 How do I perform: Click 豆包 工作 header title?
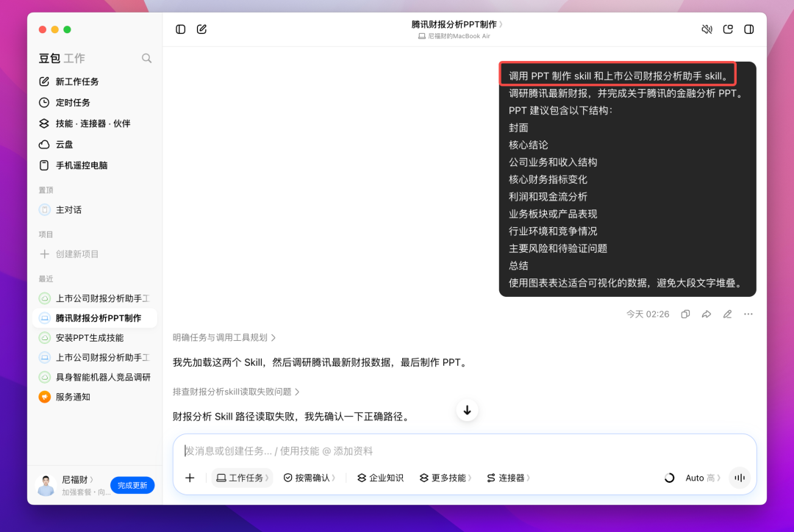pyautogui.click(x=62, y=58)
